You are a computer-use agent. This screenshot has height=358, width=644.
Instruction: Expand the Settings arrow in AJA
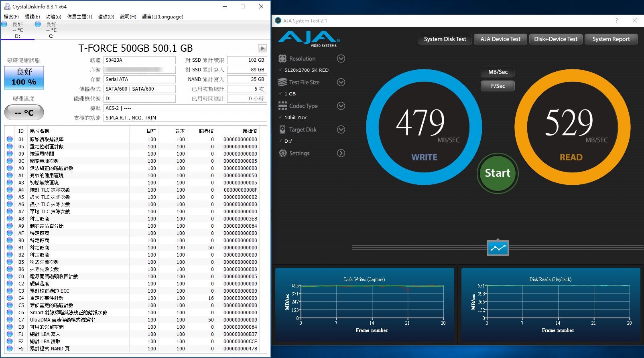tap(341, 153)
